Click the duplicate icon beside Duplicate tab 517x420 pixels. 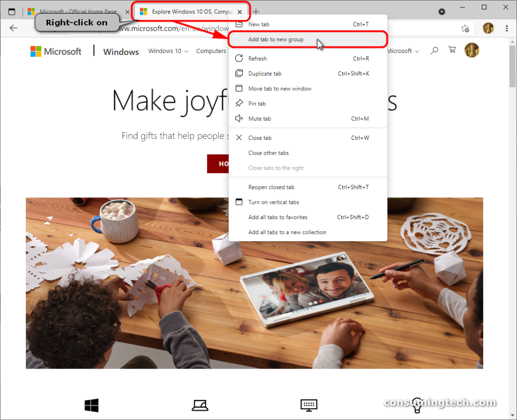239,73
